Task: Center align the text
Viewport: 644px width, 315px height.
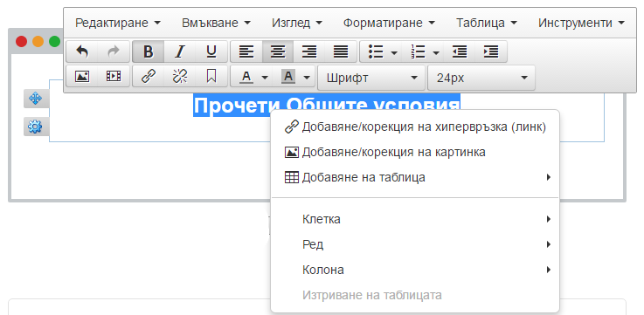Action: click(278, 51)
